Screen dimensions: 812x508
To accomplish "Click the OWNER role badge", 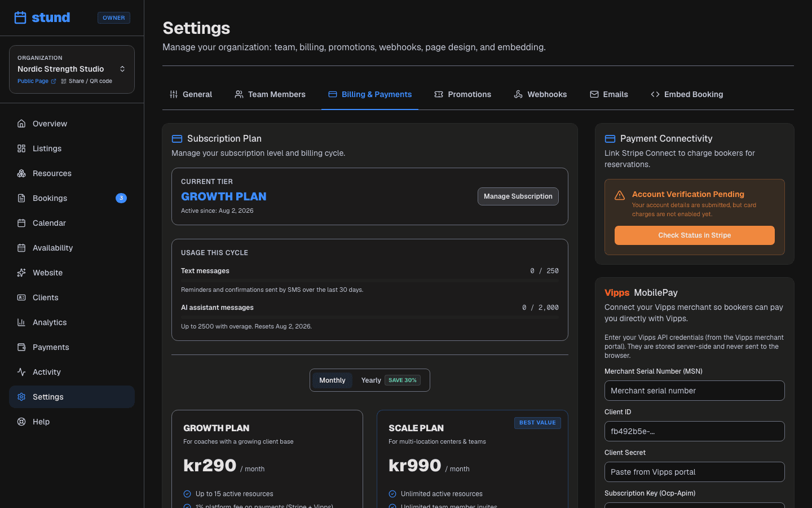I will pos(114,18).
